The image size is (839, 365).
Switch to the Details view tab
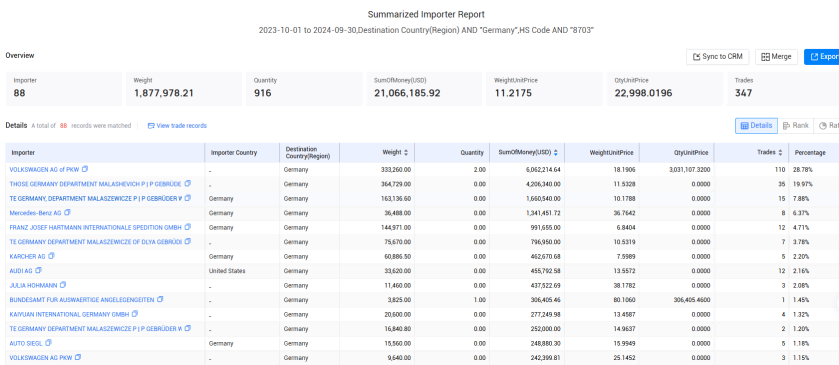coord(756,125)
